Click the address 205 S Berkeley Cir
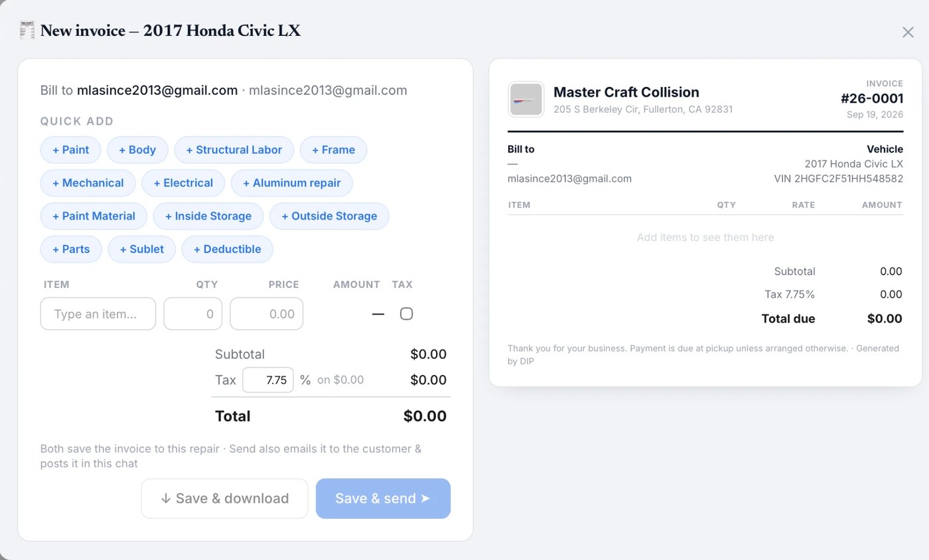Screen dimensions: 929x560 click(x=643, y=109)
